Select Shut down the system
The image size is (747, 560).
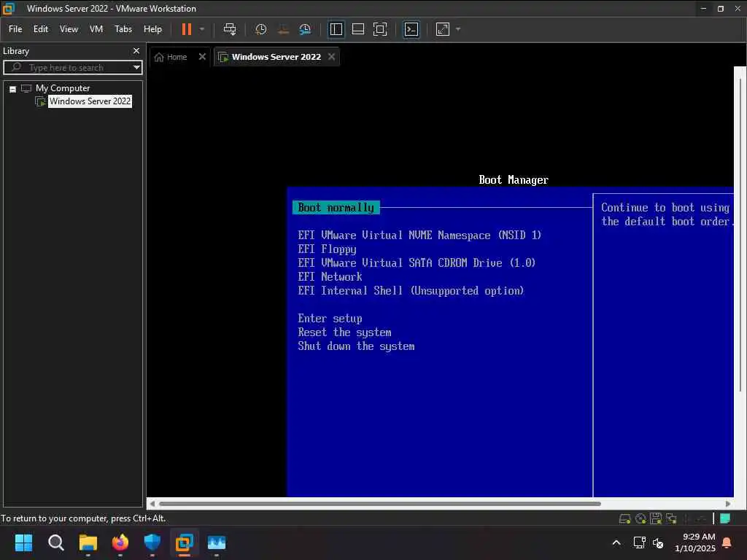(x=356, y=346)
